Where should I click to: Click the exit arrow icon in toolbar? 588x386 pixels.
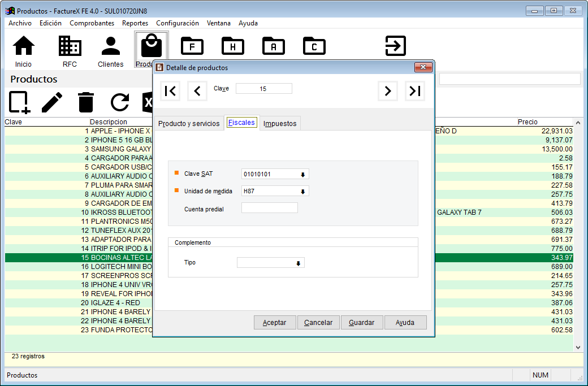396,46
